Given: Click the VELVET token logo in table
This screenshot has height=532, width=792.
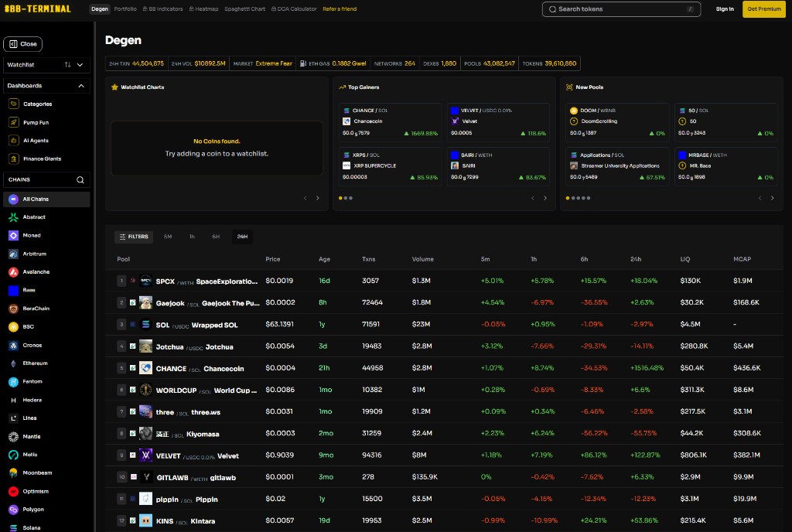Looking at the screenshot, I should 145,455.
